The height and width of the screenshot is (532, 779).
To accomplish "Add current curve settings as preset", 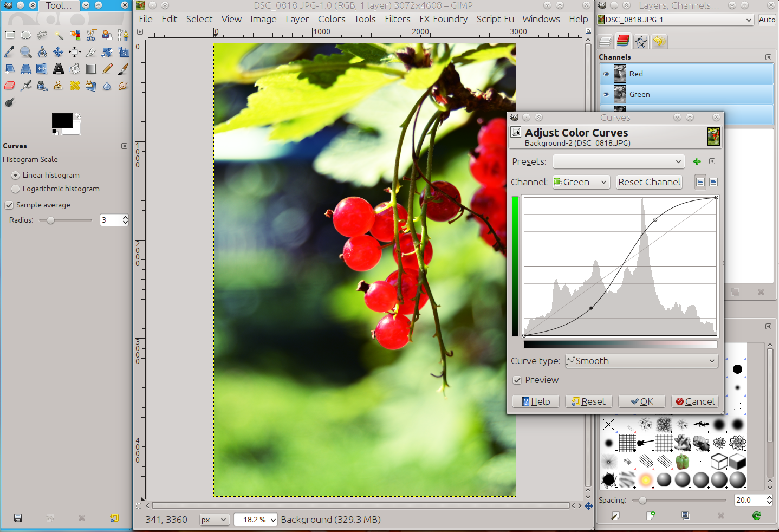I will (x=697, y=161).
